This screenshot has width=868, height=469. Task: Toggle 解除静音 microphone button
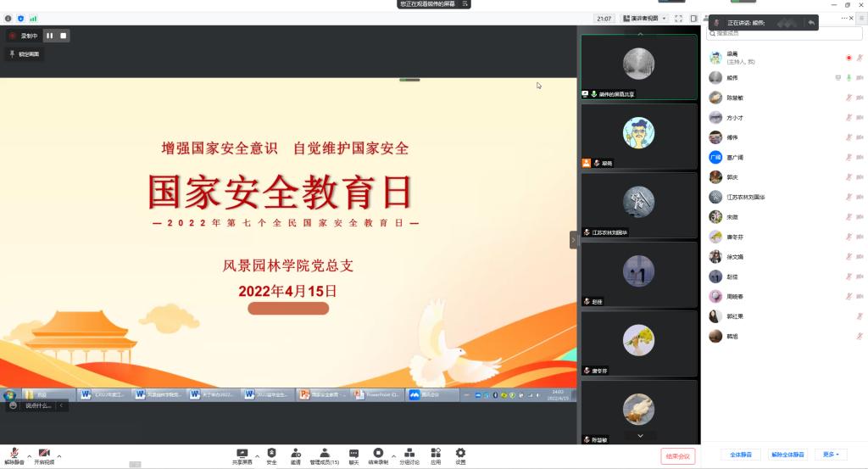14,456
